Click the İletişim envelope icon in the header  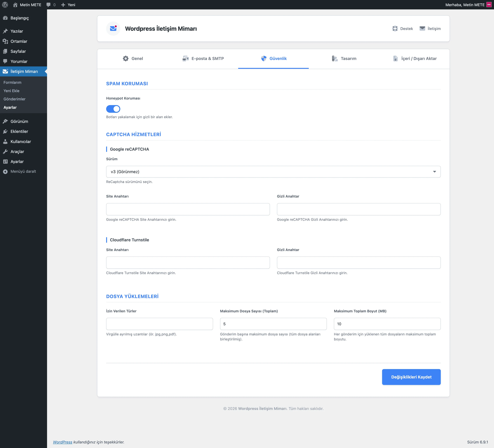[x=422, y=28]
